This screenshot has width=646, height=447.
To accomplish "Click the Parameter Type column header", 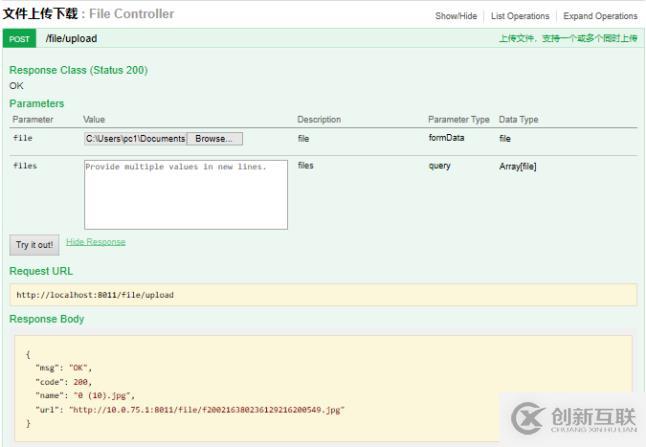I will pos(459,119).
